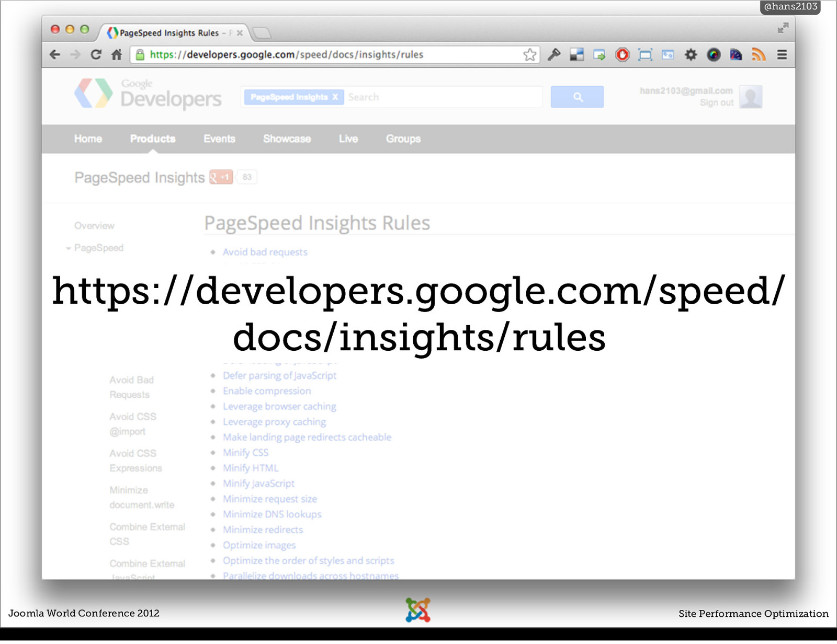Open Make landing page redirects cacheable link
Image resolution: width=837 pixels, height=644 pixels.
tap(307, 437)
